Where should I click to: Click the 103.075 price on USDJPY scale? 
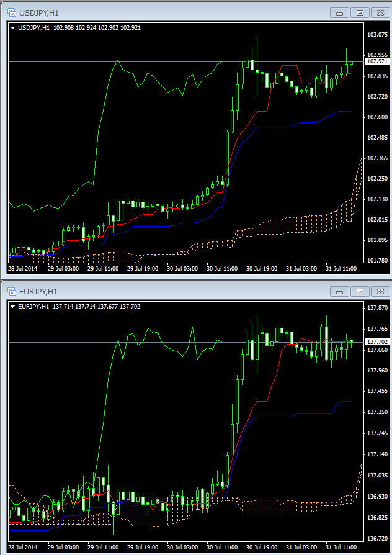pos(377,34)
